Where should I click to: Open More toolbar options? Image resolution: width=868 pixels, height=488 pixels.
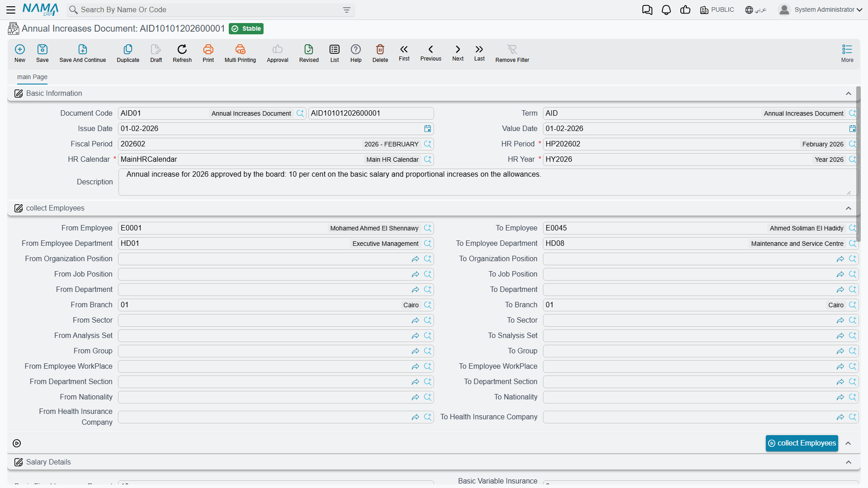pyautogui.click(x=847, y=53)
